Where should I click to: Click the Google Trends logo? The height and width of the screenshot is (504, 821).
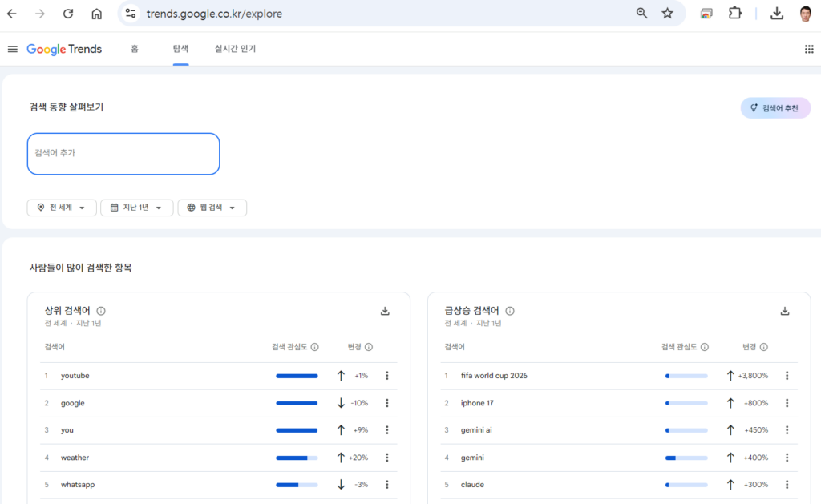tap(64, 49)
